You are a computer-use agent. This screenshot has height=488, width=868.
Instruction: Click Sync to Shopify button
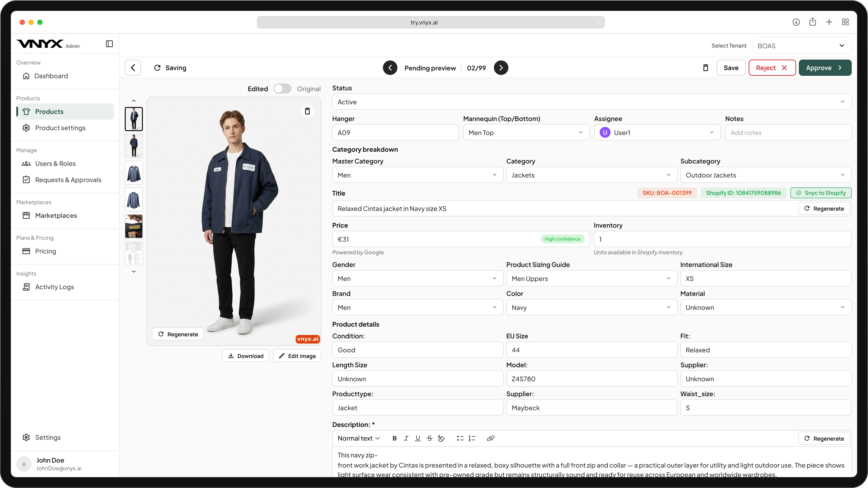click(x=821, y=193)
